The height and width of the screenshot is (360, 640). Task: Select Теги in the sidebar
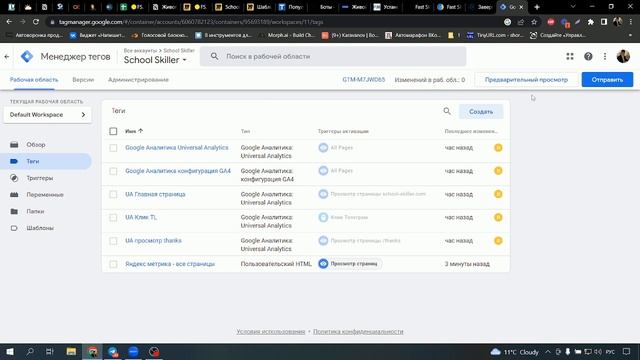[46, 161]
